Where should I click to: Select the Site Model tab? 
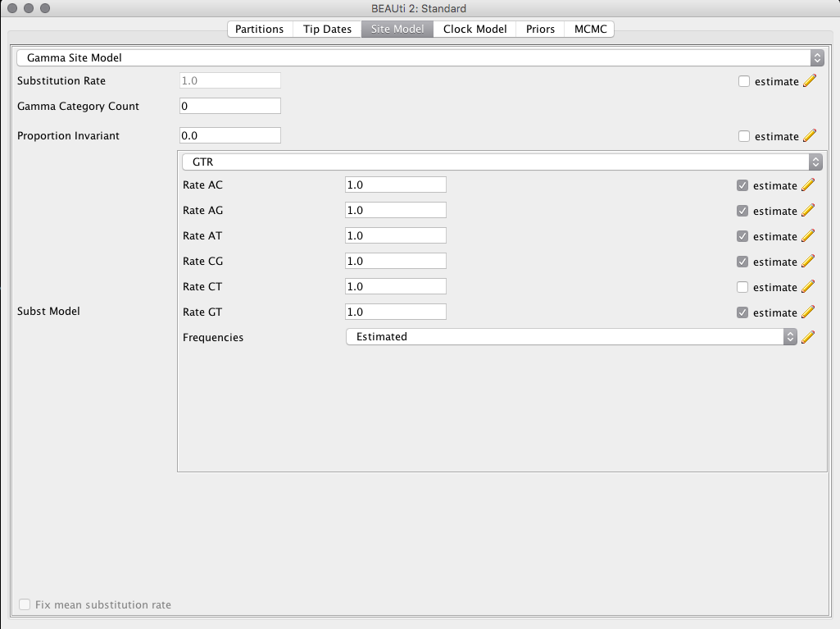tap(397, 29)
